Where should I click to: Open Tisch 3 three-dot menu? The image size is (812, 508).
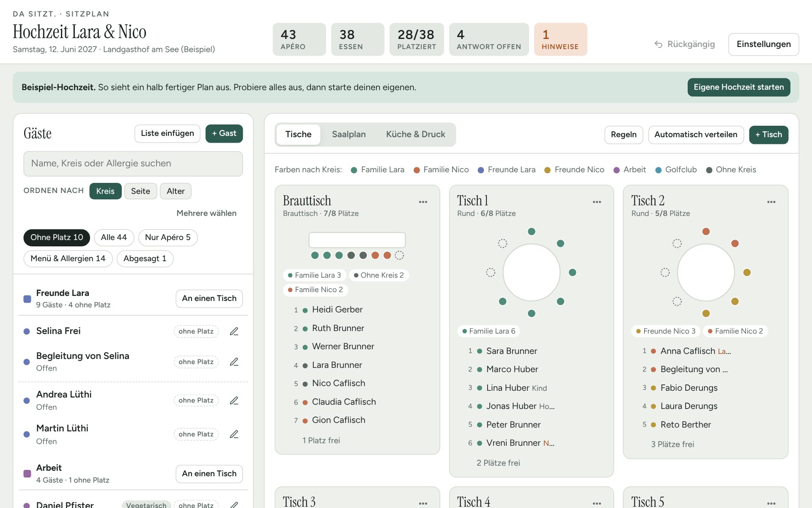point(423,503)
